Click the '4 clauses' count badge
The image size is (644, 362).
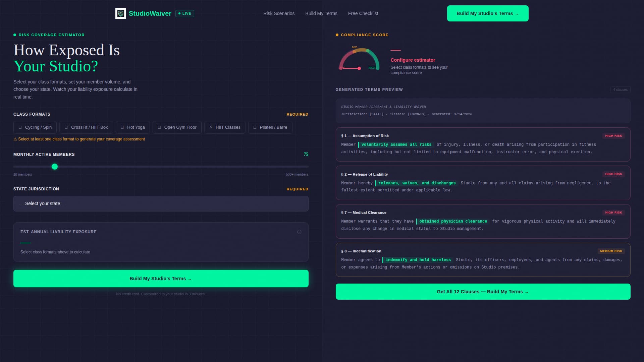coord(620,89)
